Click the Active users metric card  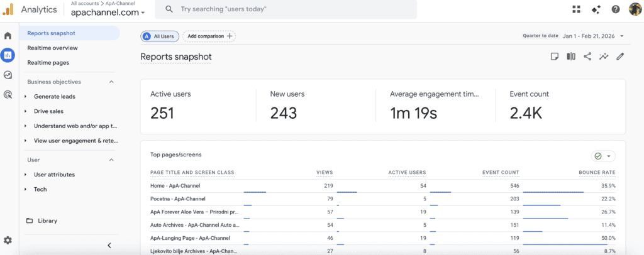198,107
